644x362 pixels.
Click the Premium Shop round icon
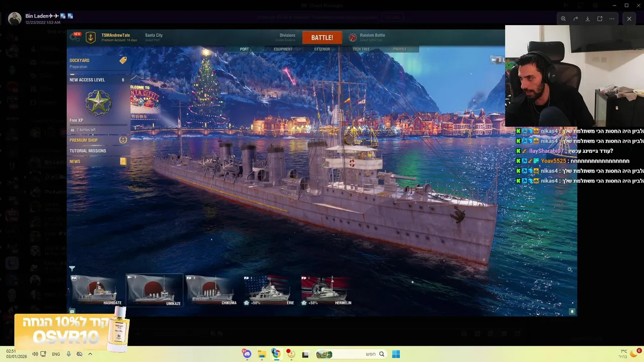click(123, 140)
